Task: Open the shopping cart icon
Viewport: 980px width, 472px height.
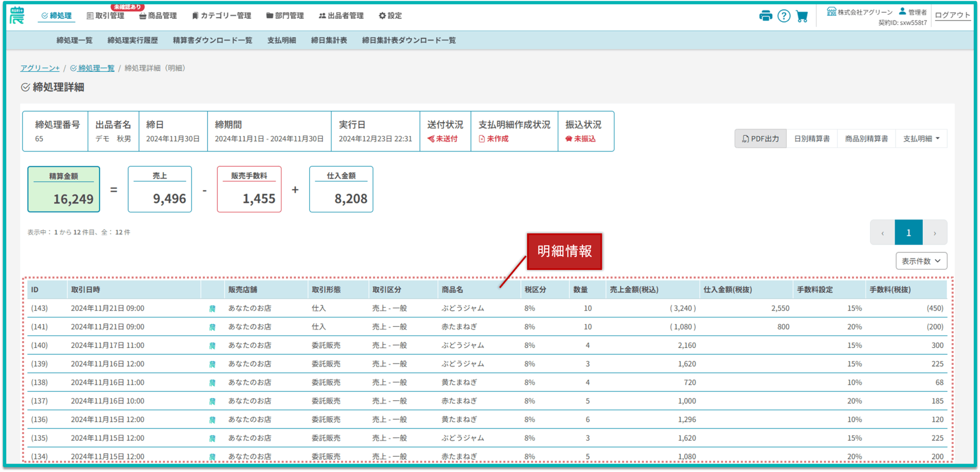Action: pyautogui.click(x=802, y=16)
